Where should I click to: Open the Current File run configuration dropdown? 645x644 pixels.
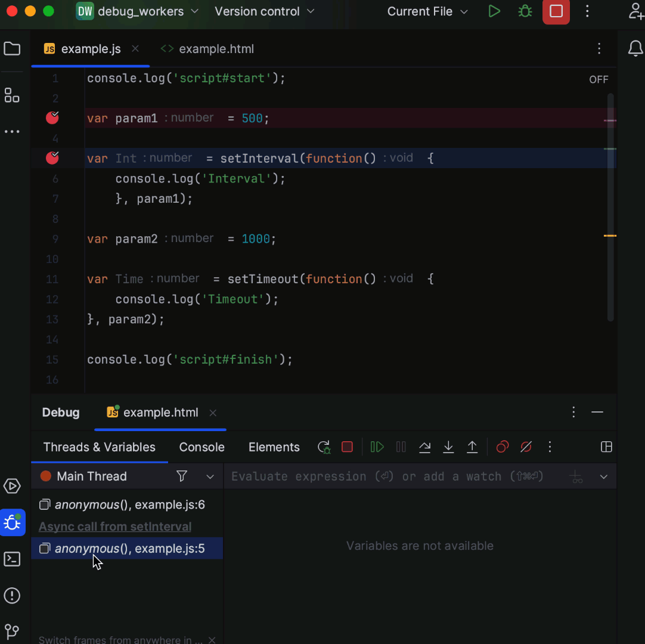pos(427,11)
